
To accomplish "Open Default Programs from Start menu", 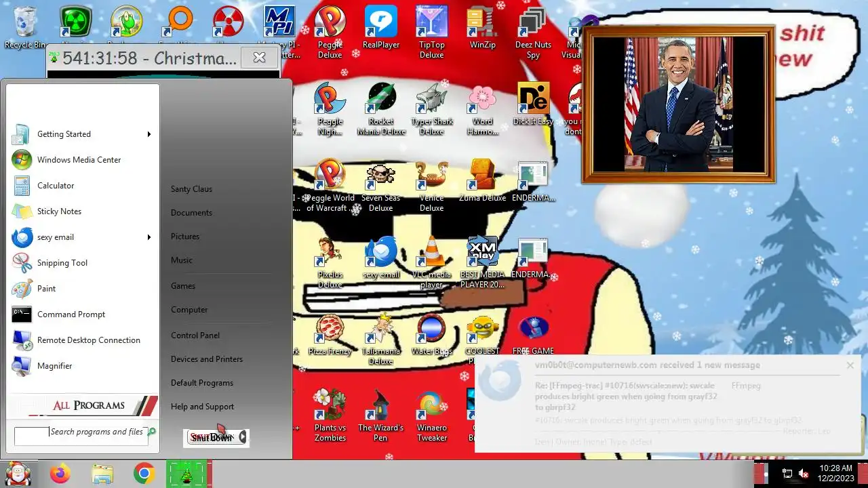I will tap(202, 383).
